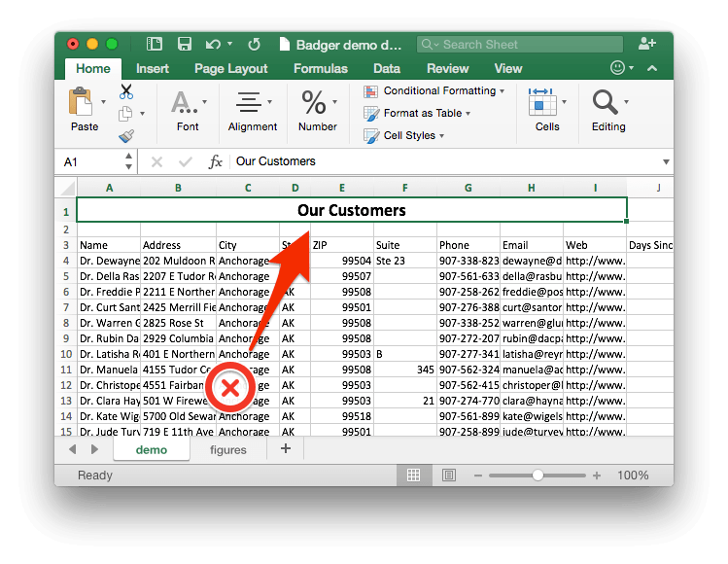Click the Name Box stepper arrows
728x564 pixels.
[128, 161]
